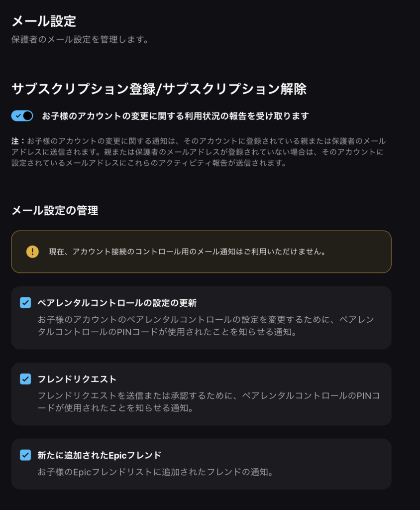Click the Epic friend list notification description
Viewport: 420px width, 510px height.
(156, 472)
